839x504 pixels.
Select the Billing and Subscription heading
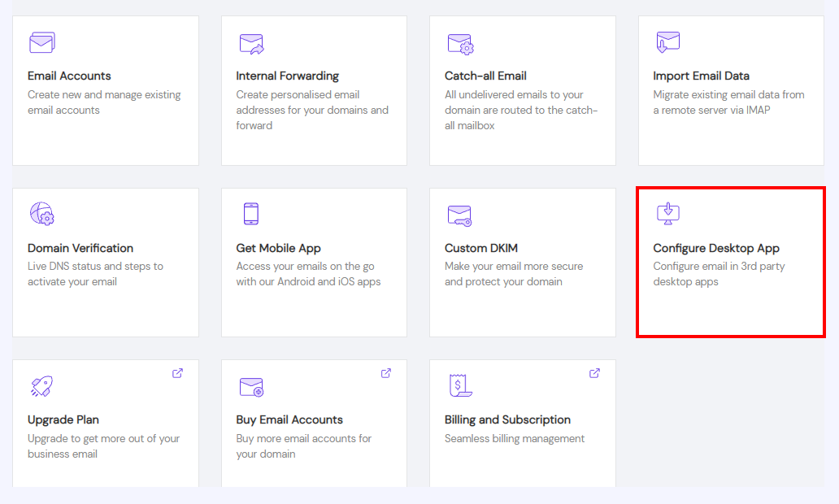tap(507, 420)
